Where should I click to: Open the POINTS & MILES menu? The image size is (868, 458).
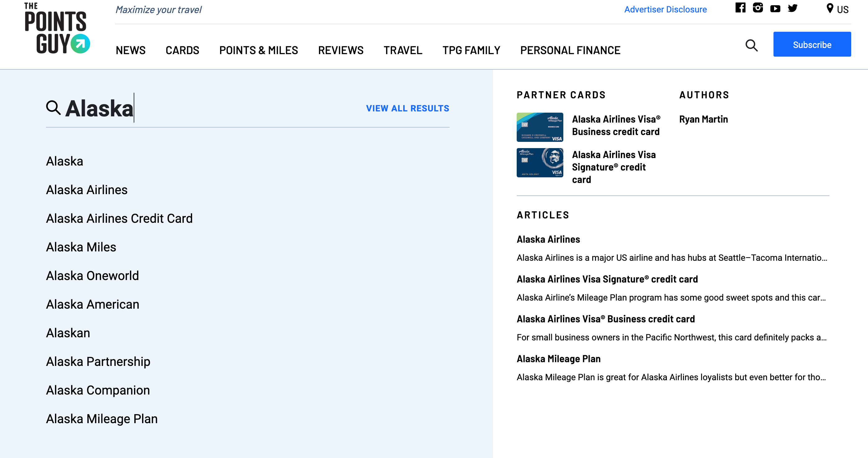pyautogui.click(x=258, y=50)
